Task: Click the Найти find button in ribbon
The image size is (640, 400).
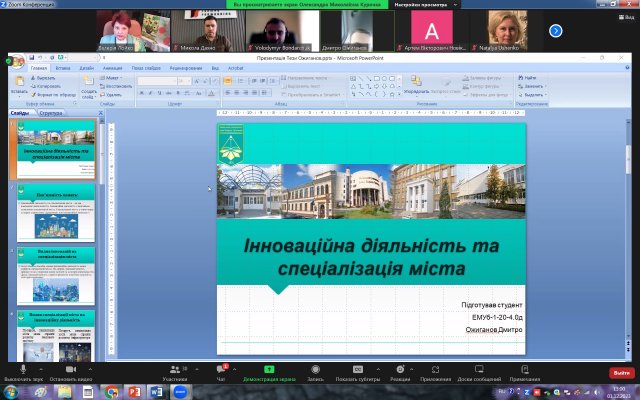Action: 530,78
